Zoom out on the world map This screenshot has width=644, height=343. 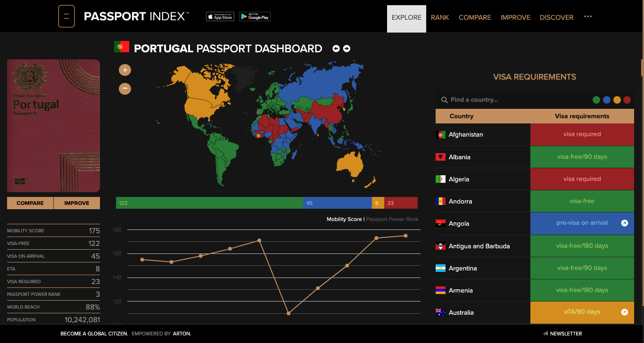[125, 88]
